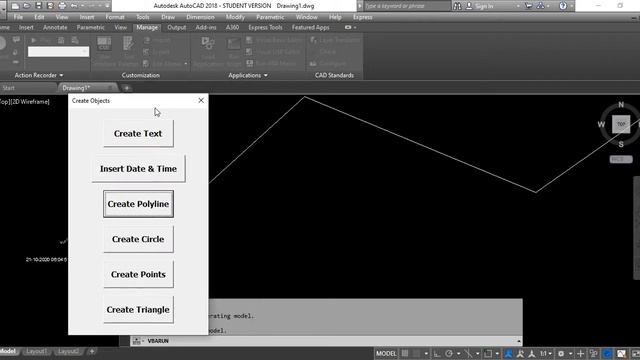
Task: Click the Plot printer icon
Action: [62, 6]
